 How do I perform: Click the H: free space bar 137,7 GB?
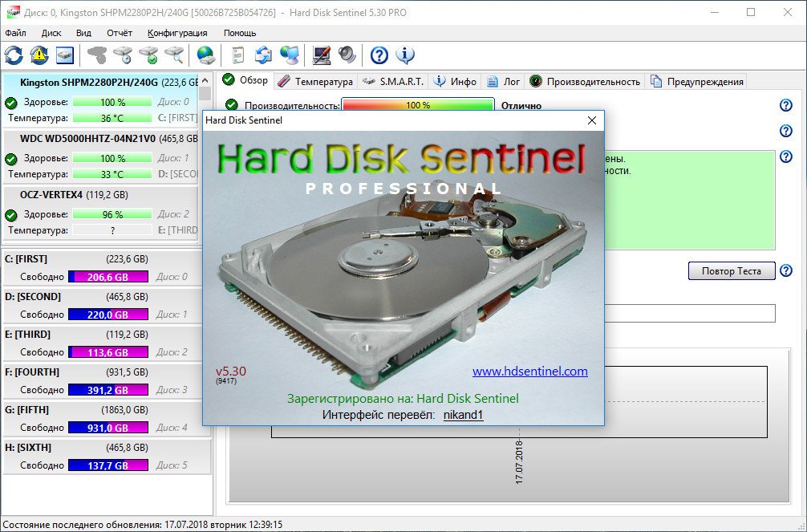(x=108, y=465)
